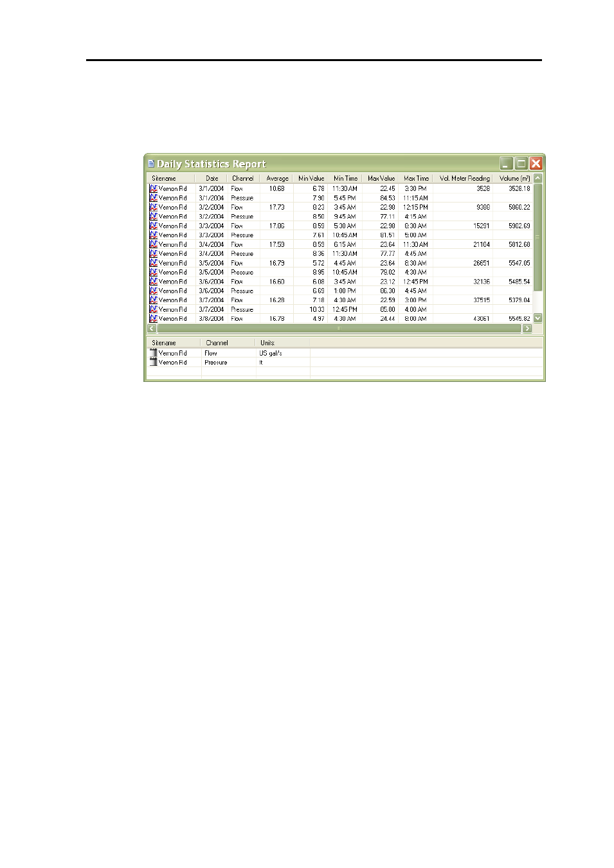Click the graph icon in the 3/3/2004 Flow row
Image resolution: width=614 pixels, height=868 pixels.
click(153, 226)
